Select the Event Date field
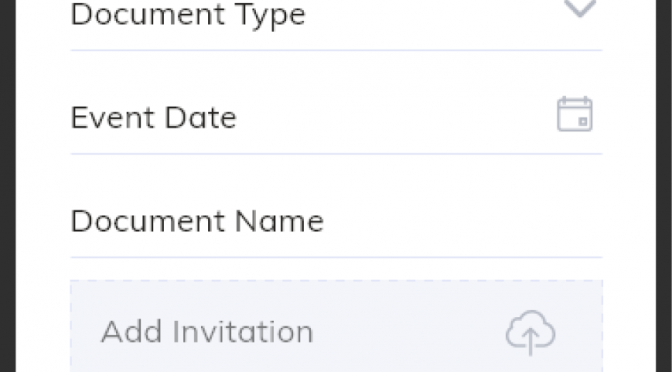672x372 pixels. [336, 117]
